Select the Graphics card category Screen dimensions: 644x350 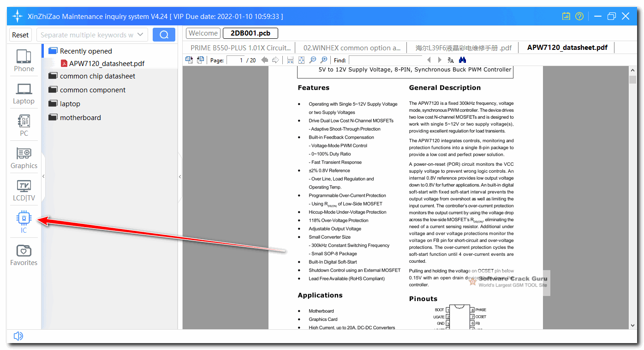point(24,157)
